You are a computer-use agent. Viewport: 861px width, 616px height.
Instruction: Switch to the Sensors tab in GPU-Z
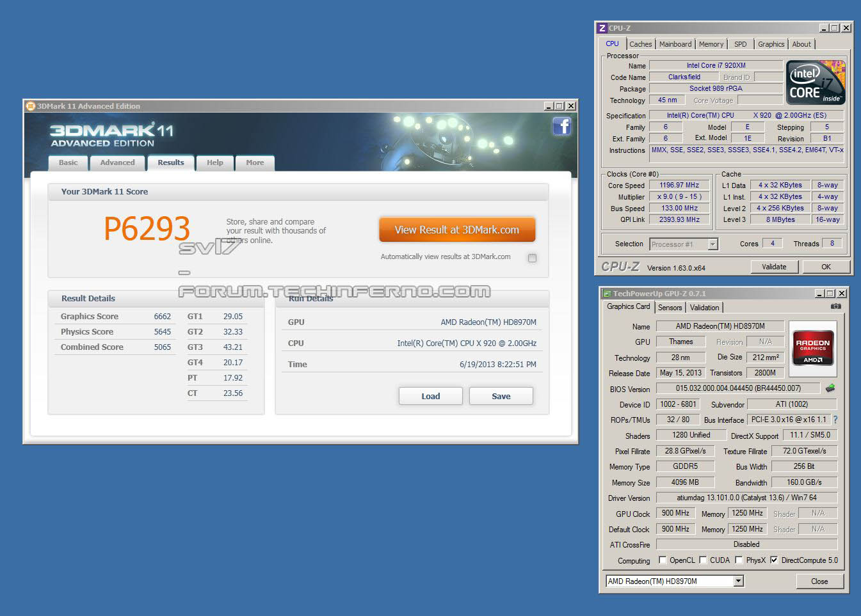tap(670, 308)
